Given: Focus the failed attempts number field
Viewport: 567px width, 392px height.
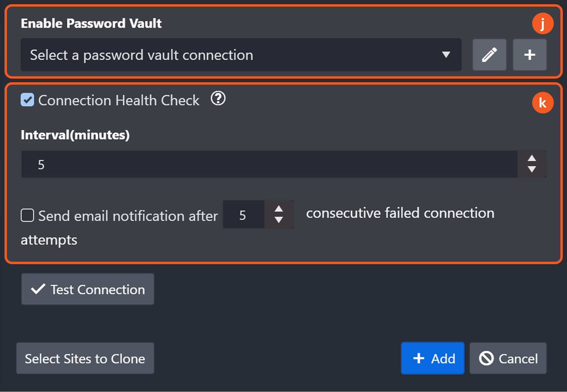Looking at the screenshot, I should (244, 214).
